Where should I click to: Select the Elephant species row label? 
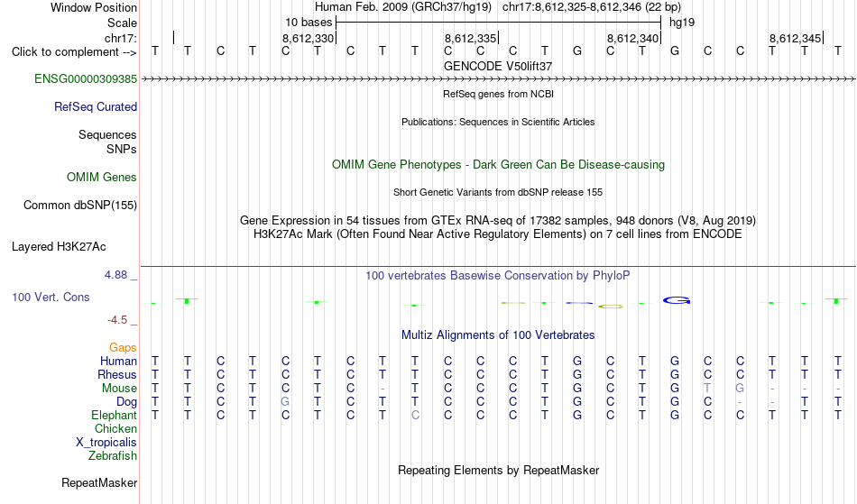coord(115,416)
